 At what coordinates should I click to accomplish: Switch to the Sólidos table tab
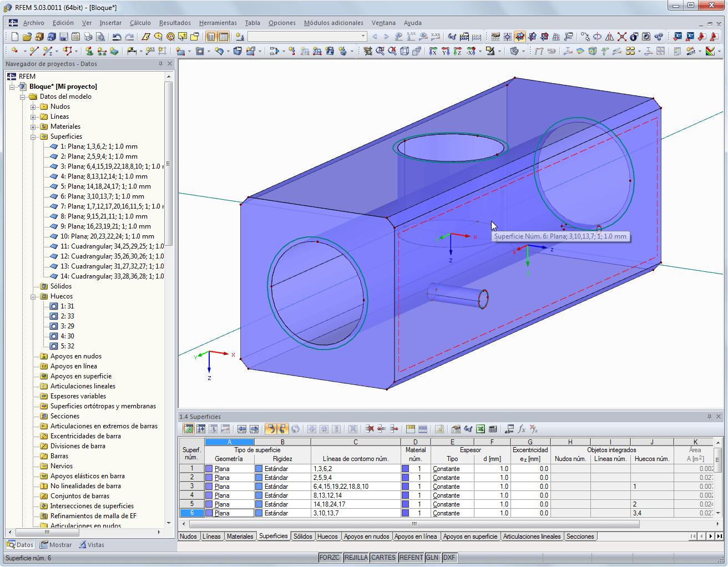click(x=302, y=536)
